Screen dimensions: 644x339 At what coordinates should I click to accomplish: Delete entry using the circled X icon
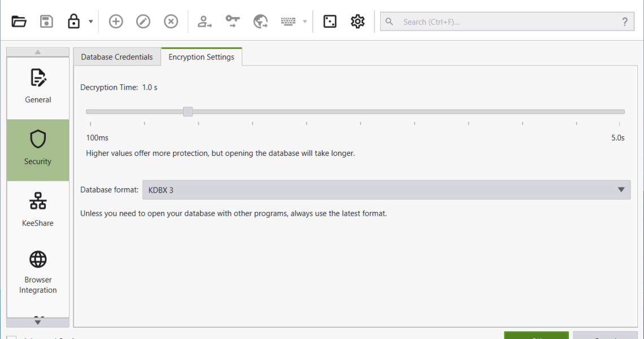171,21
